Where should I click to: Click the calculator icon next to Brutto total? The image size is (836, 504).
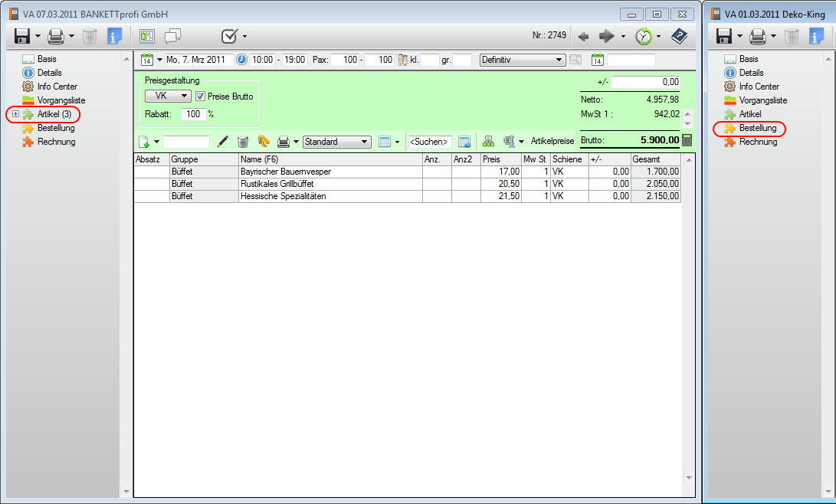(x=687, y=140)
